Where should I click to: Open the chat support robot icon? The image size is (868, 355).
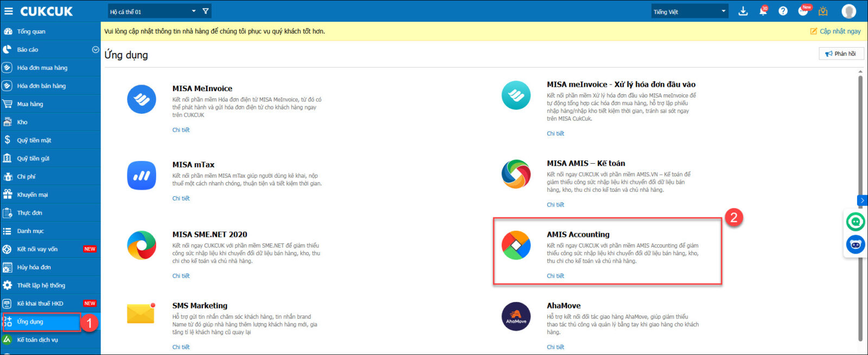click(x=856, y=244)
